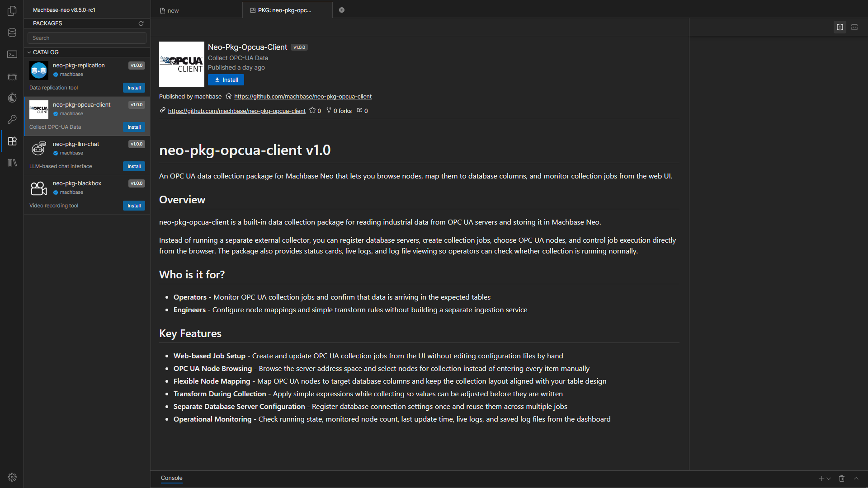The image size is (868, 488).
Task: Click the 'PACKAGES' panel header
Action: [47, 23]
